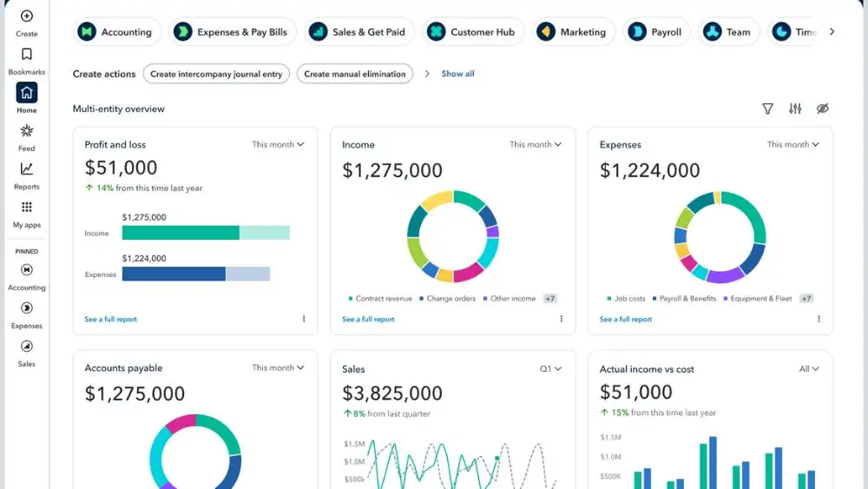Open the customize sliders icon

[x=795, y=109]
